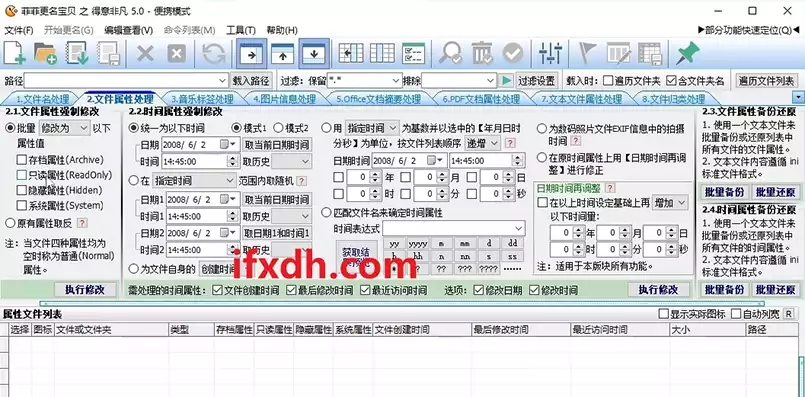Toggle the right-arrow panel layout icon
Screen dimensions: 805x397
(x=252, y=53)
